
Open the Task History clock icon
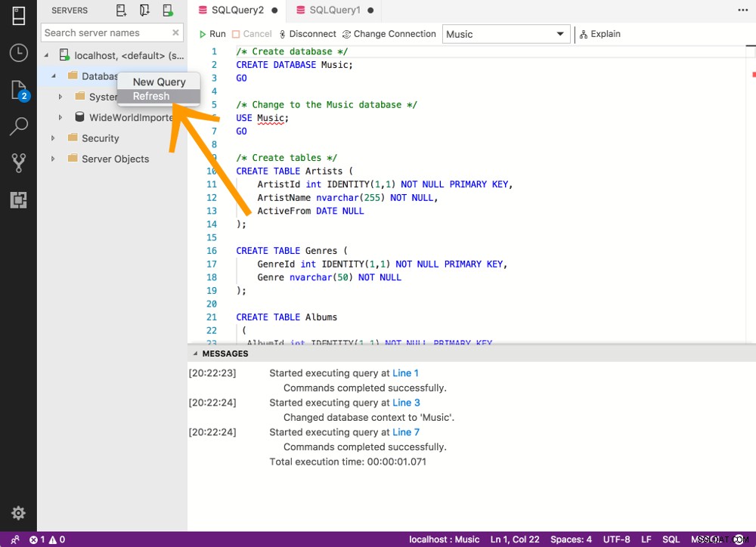click(18, 53)
